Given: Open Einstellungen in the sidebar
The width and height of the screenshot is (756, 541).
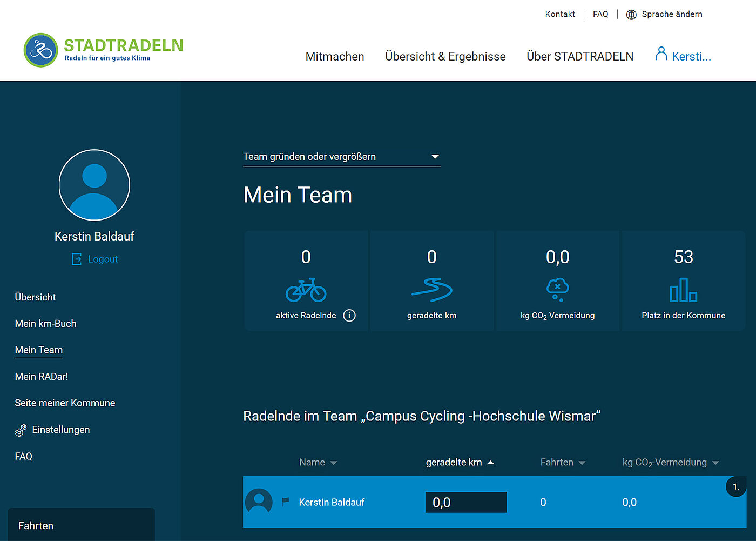Looking at the screenshot, I should 61,430.
